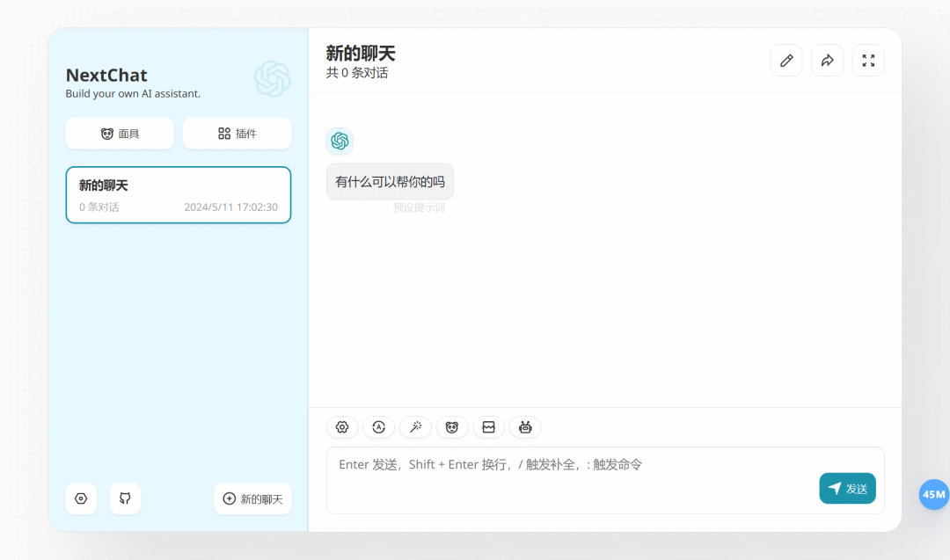Click the clear context icon above the input

click(x=488, y=427)
